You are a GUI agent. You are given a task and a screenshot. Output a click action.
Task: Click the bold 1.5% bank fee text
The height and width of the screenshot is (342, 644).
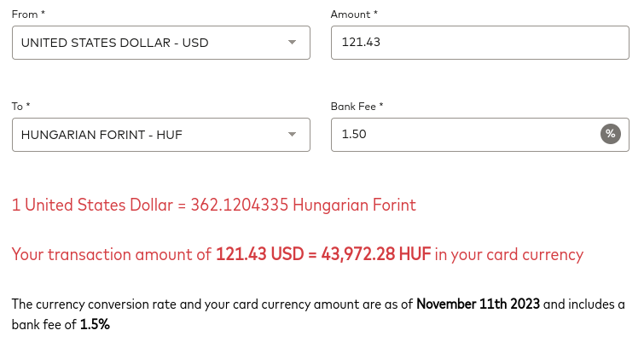[x=95, y=324]
